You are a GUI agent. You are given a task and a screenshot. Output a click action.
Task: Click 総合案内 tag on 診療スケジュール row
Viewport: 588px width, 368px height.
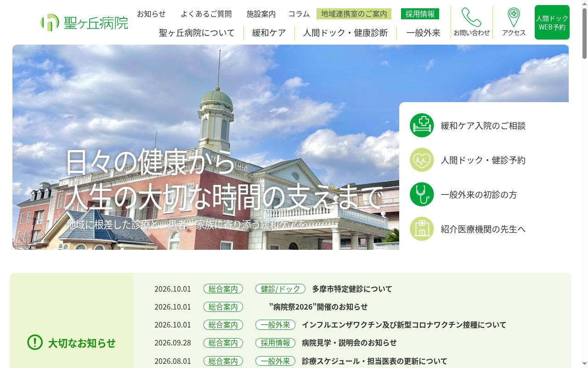click(x=223, y=361)
